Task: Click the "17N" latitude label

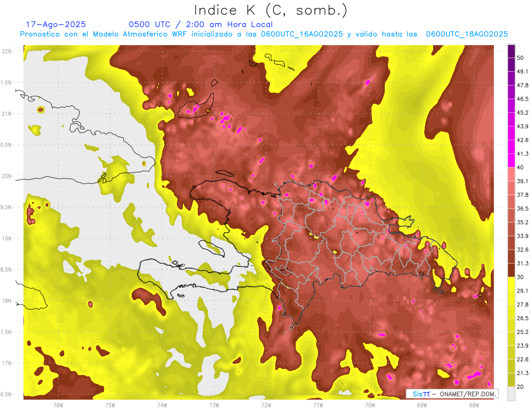Action: tap(8, 363)
